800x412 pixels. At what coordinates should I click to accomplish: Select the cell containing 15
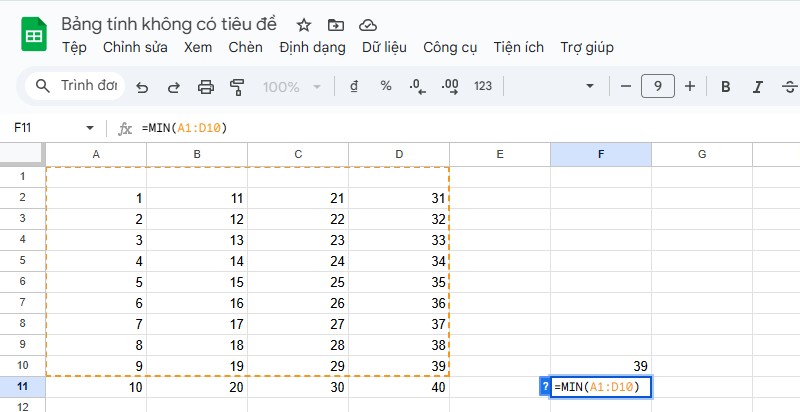coord(197,282)
